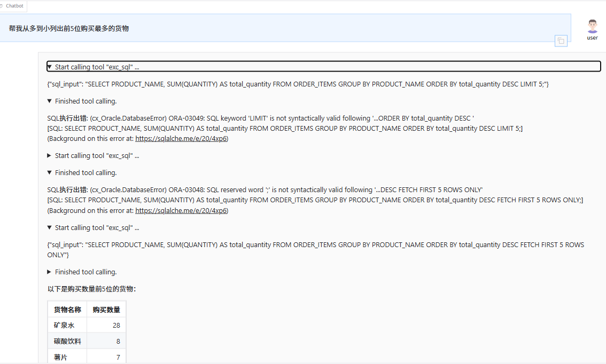This screenshot has width=606, height=364.
Task: Expand the last collapsed 'Finished tool calling.' section
Action: (82, 272)
